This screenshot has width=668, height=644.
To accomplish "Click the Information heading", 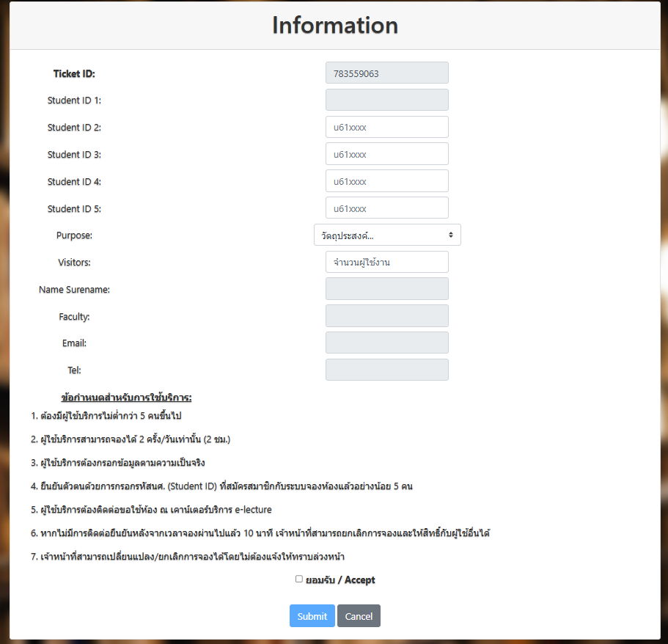I will pyautogui.click(x=335, y=26).
